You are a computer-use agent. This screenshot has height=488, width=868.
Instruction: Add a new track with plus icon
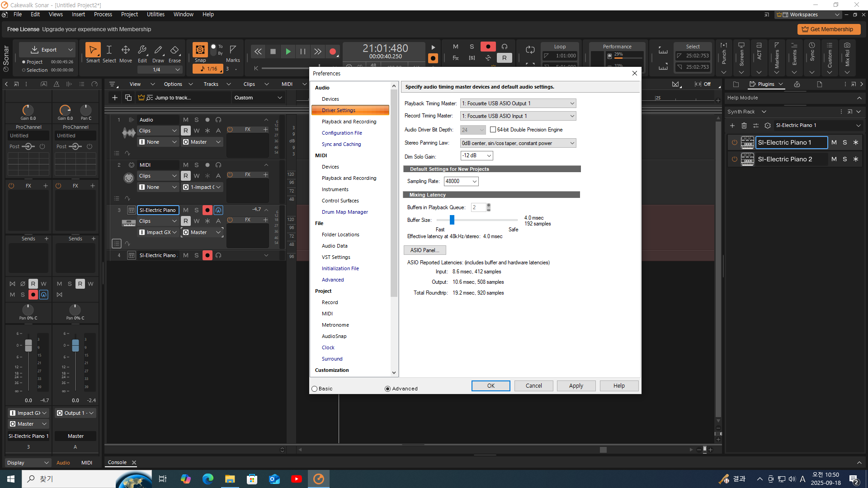115,98
